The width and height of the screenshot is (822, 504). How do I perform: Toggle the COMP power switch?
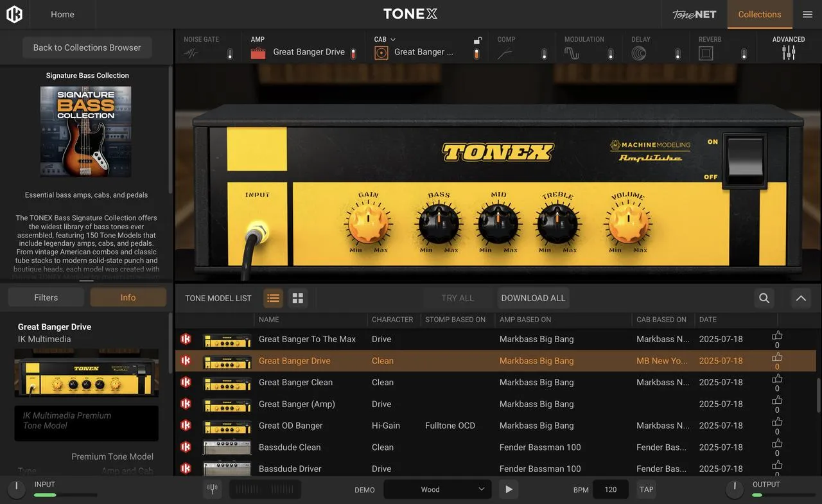[x=544, y=54]
